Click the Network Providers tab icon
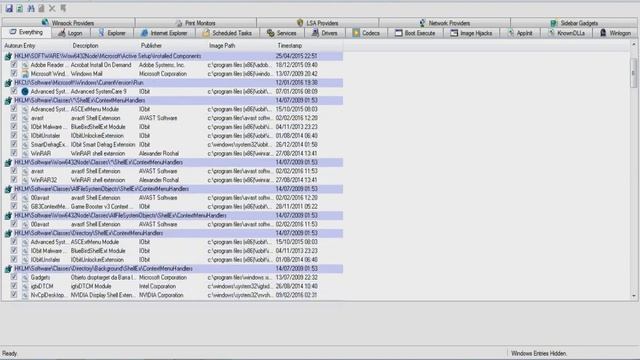Screen dimensions: 640x360 click(x=422, y=23)
